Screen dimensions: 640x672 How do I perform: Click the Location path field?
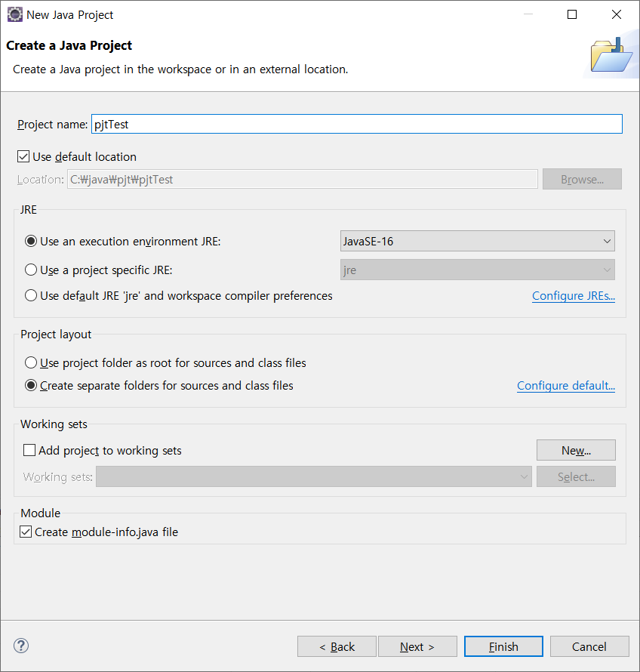point(303,179)
